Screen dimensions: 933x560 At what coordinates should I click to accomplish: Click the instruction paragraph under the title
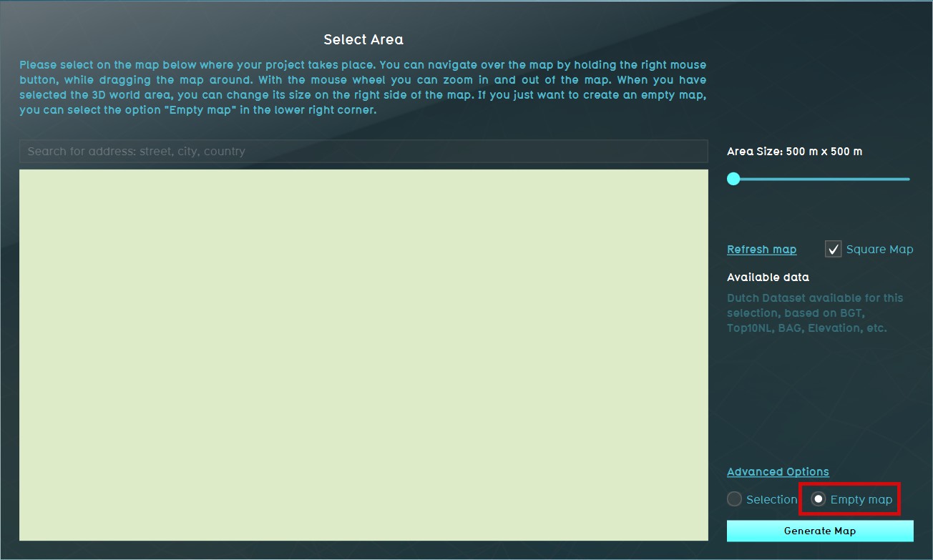click(363, 88)
